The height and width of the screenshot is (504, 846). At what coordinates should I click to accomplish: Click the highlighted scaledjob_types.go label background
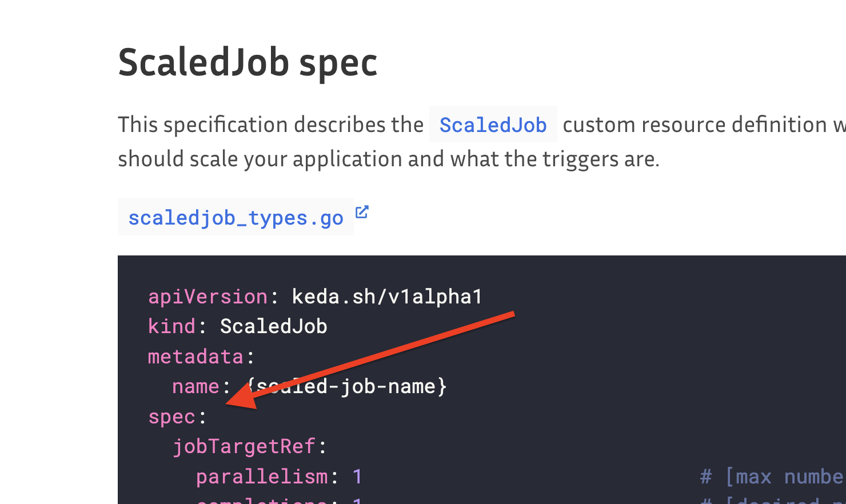(x=236, y=217)
